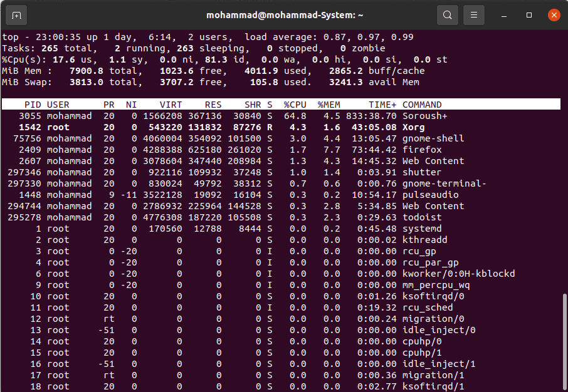
Task: Click the %MEM column header
Action: tap(329, 105)
